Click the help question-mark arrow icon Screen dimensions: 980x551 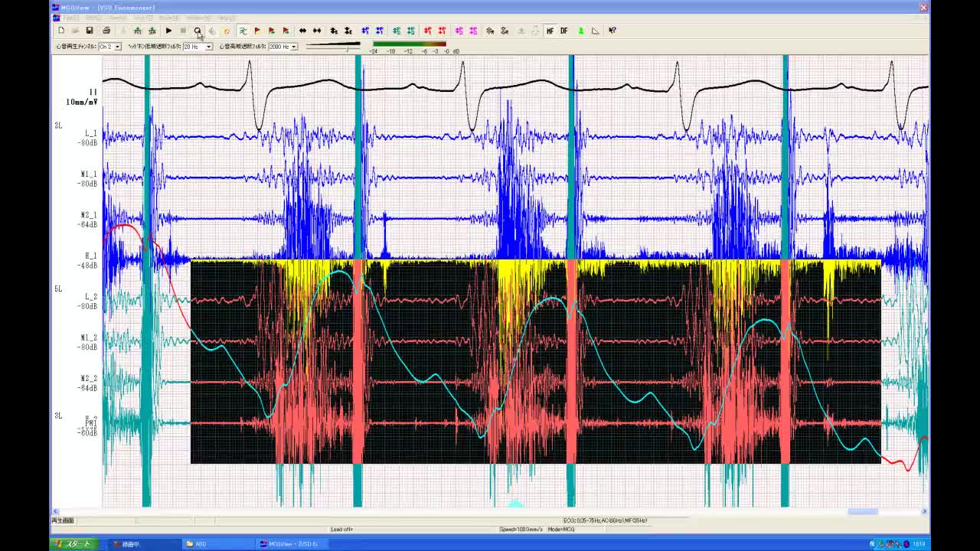point(612,31)
